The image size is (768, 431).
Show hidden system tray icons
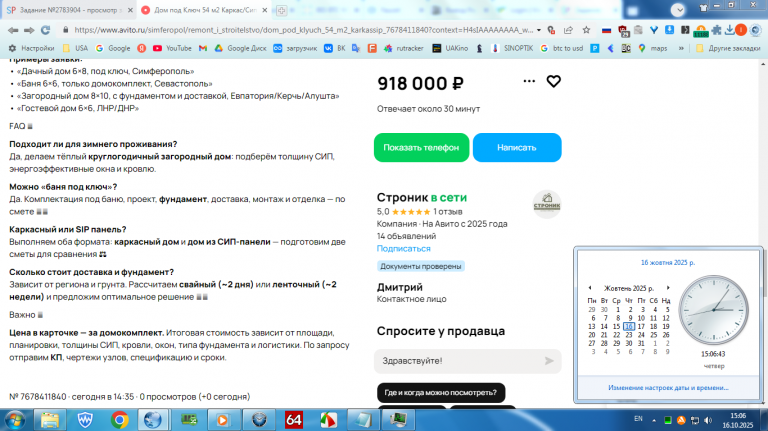pos(654,420)
